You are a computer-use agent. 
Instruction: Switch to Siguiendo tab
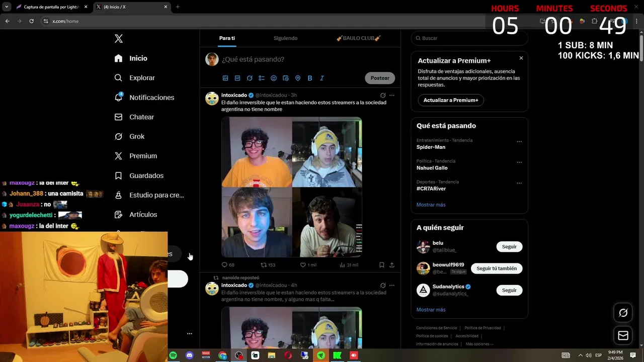pos(285,38)
